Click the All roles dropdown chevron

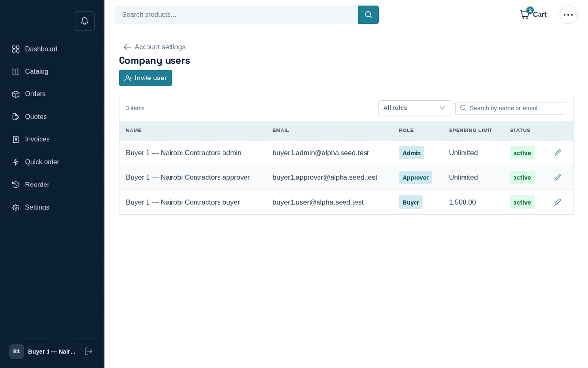tap(442, 108)
